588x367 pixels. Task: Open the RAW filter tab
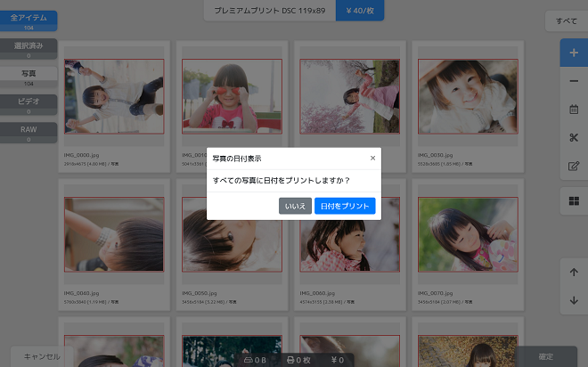pyautogui.click(x=29, y=133)
